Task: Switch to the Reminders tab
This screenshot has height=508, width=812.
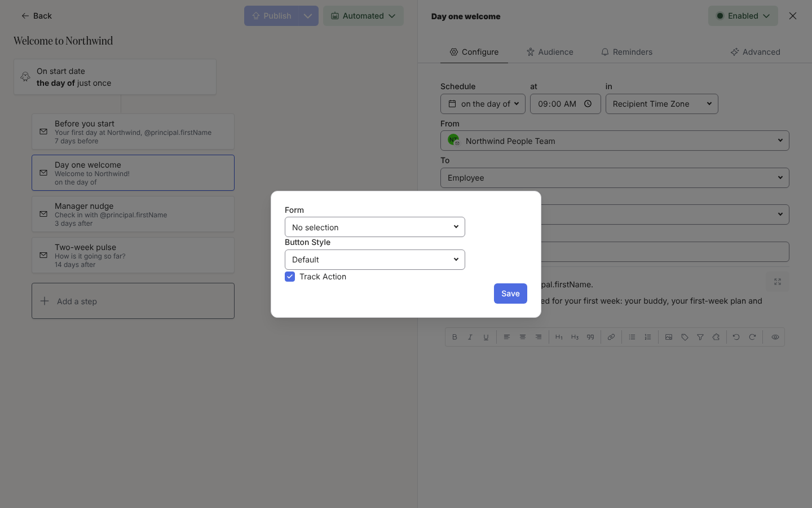Action: click(x=626, y=52)
